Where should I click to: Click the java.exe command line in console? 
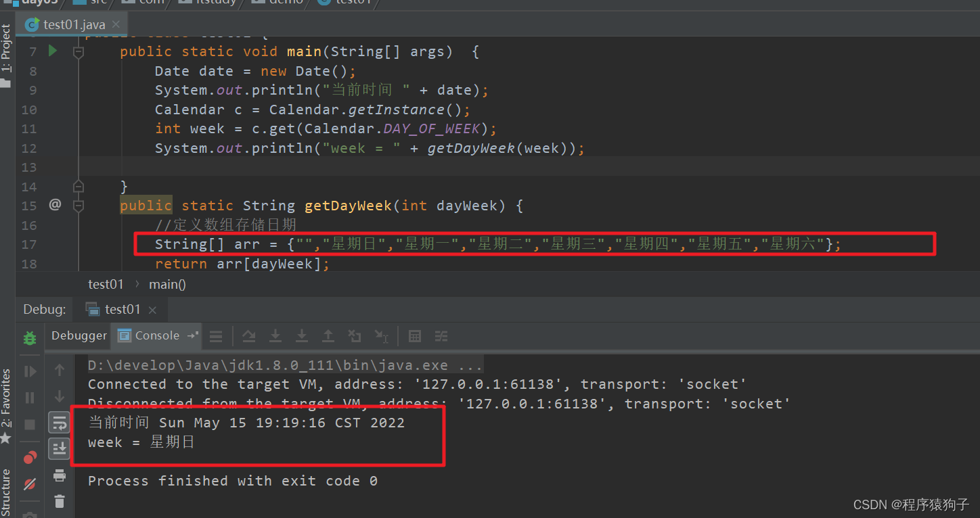coord(286,365)
